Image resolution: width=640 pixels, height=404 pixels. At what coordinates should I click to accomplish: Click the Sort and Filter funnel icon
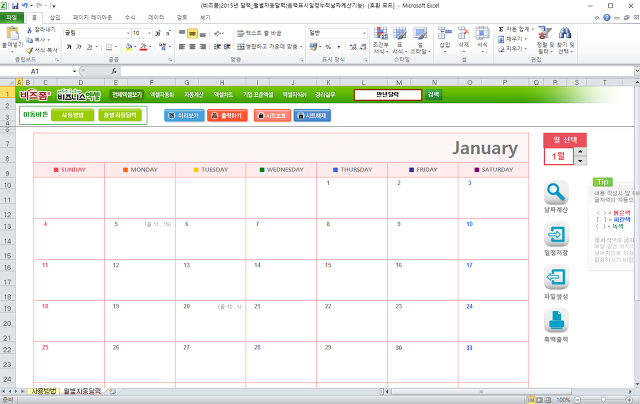click(544, 33)
